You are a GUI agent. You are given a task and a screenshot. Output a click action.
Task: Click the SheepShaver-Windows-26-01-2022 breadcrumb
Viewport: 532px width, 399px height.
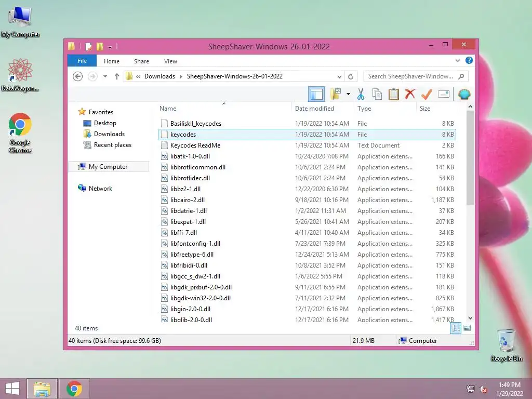235,76
